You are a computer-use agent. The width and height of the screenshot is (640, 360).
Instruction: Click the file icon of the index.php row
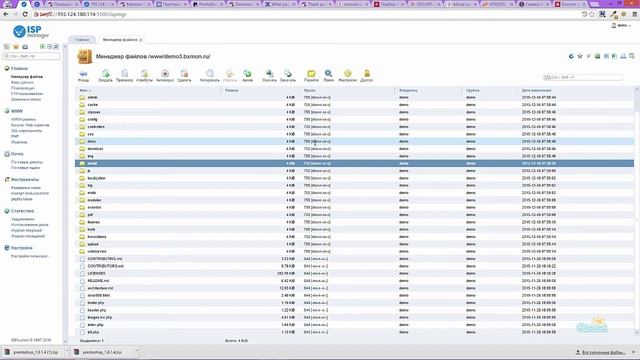click(82, 325)
